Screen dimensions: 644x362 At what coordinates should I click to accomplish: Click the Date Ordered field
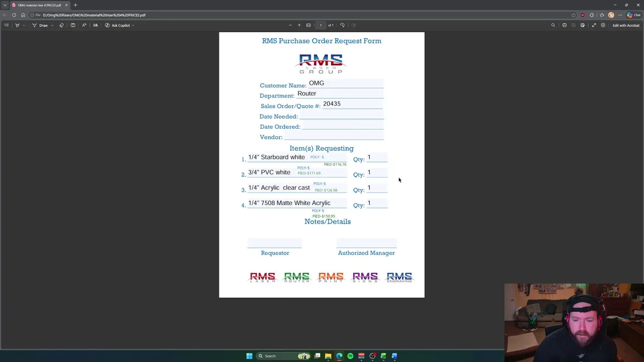coord(343,126)
